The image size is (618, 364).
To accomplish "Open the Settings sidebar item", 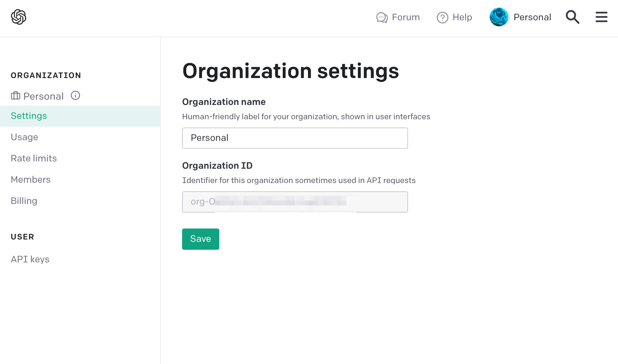I will tap(29, 116).
